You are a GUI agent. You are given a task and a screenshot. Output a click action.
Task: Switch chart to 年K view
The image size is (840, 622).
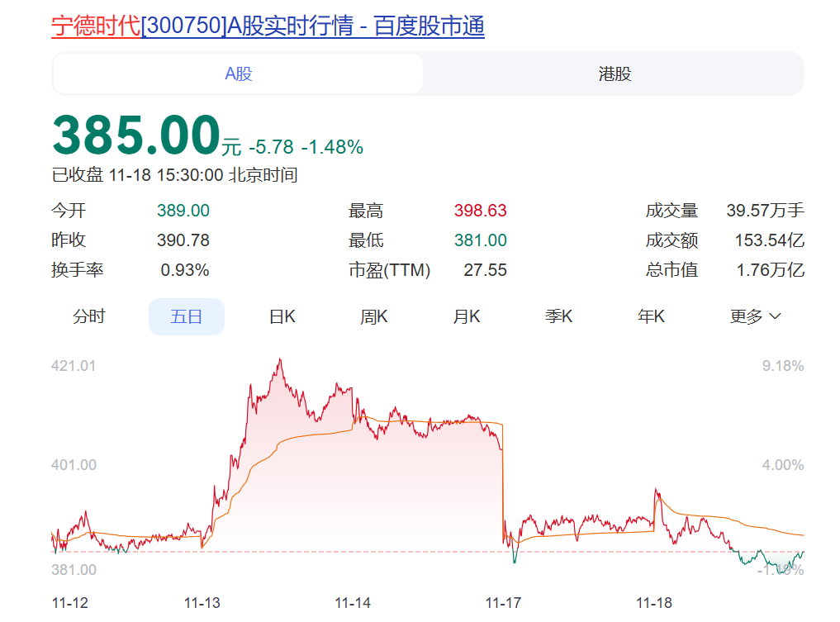click(651, 316)
